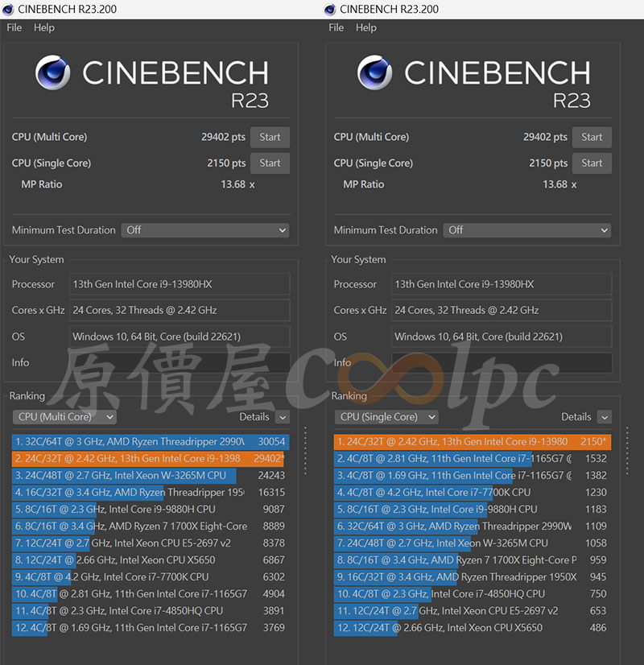Viewport: 644px width, 665px height.
Task: Open CPU (Single Core) ranking dropdown
Action: coord(386,417)
